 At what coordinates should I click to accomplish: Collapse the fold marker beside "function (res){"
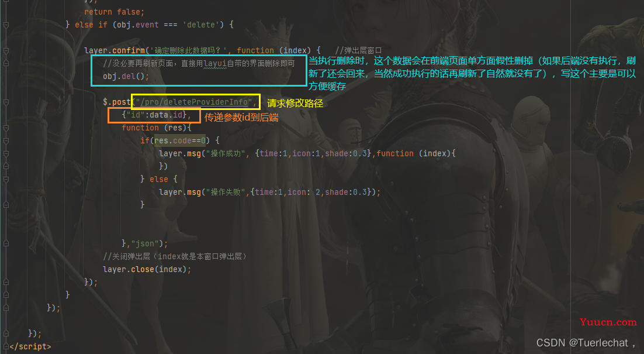click(6, 128)
